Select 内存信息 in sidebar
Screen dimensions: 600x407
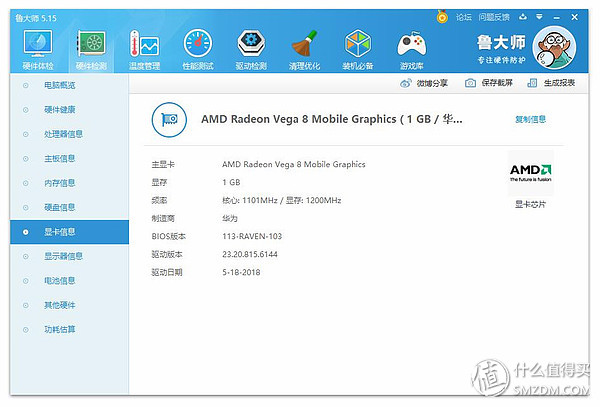59,183
